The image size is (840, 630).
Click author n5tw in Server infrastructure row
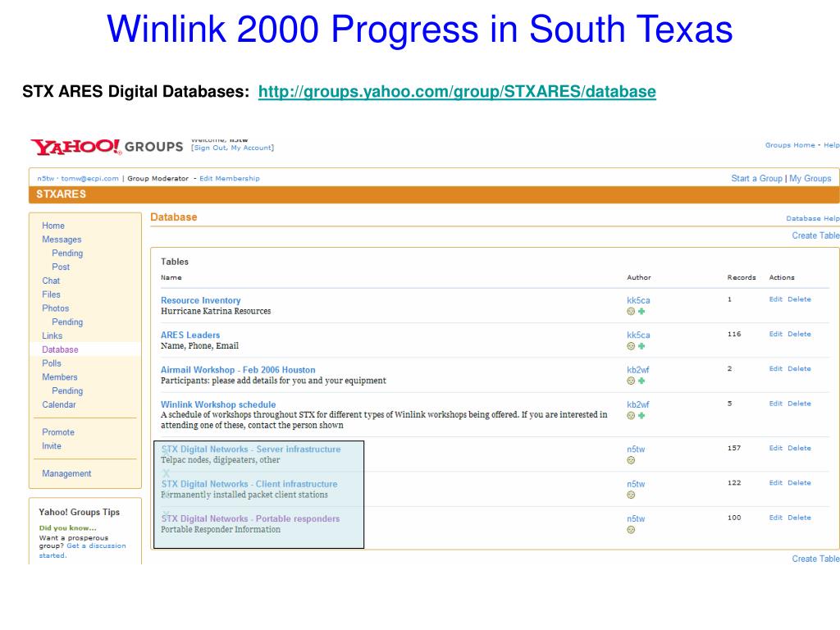pyautogui.click(x=636, y=450)
